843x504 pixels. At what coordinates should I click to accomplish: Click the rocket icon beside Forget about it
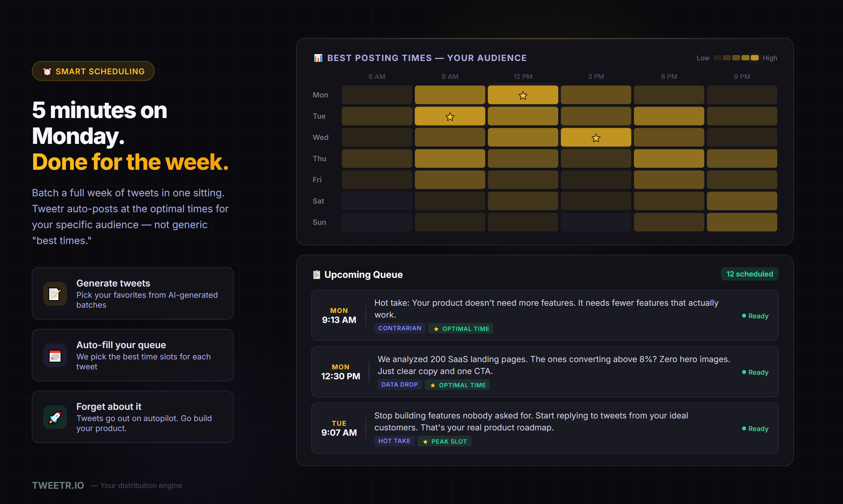point(55,417)
